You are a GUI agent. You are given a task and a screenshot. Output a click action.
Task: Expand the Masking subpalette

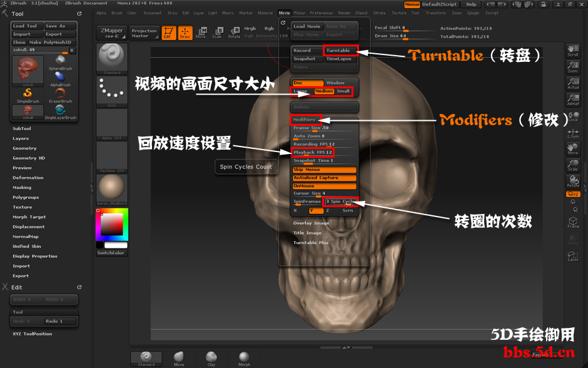[22, 188]
